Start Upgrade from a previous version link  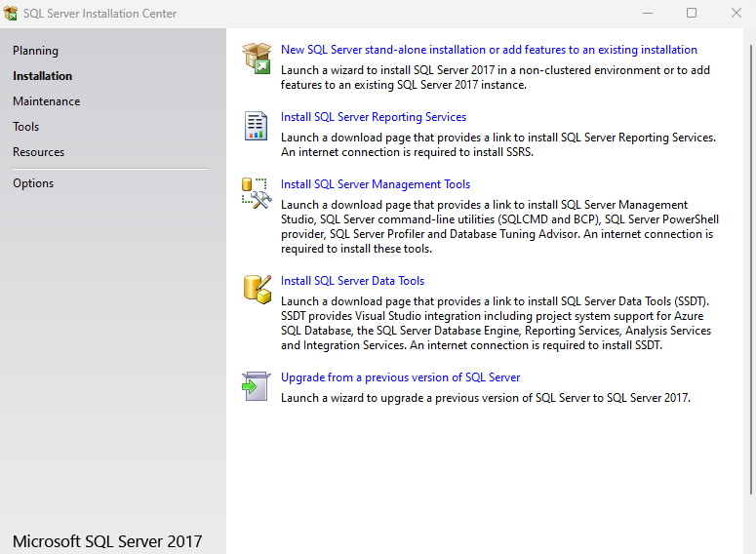pos(400,377)
